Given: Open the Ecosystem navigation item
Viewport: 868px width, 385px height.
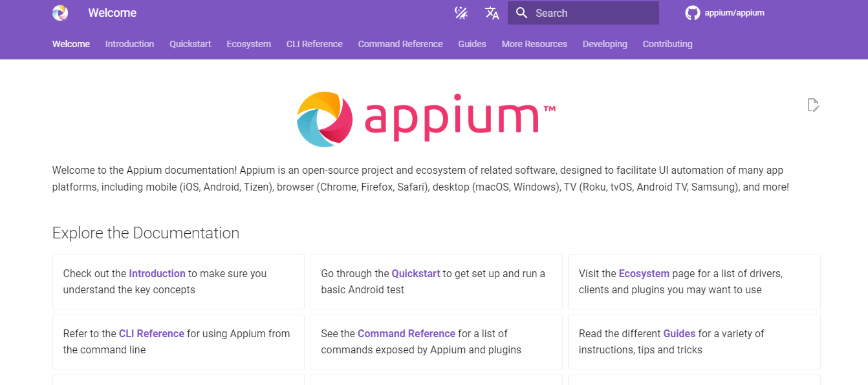Looking at the screenshot, I should (x=248, y=44).
